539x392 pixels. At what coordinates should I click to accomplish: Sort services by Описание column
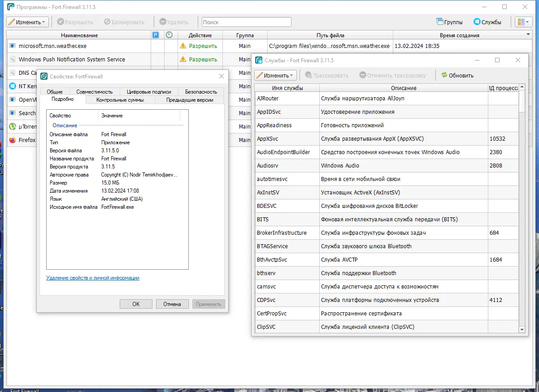coord(404,88)
